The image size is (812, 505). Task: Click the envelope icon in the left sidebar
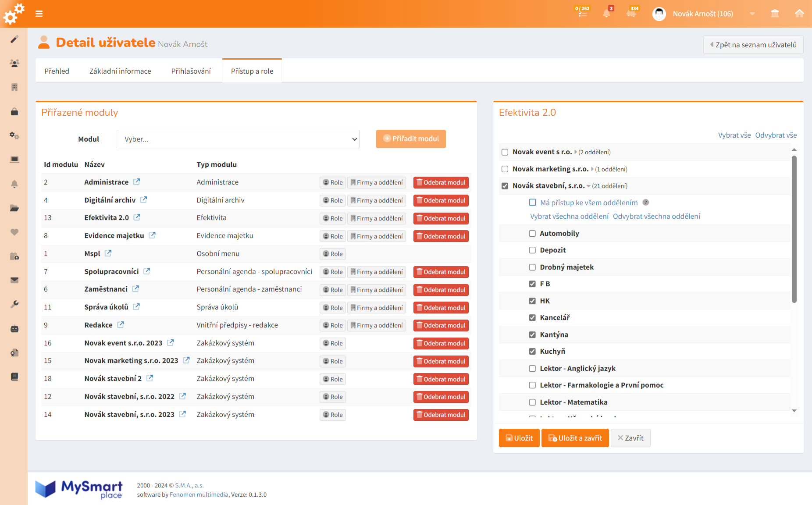click(14, 280)
